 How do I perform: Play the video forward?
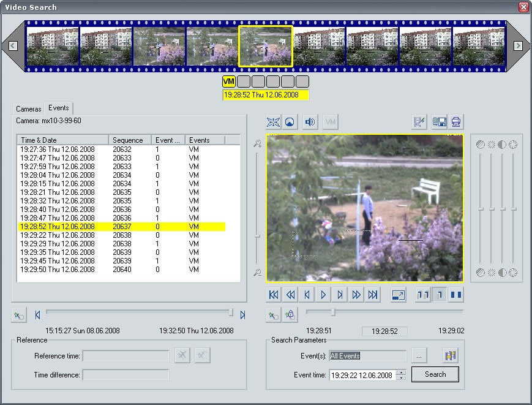(323, 295)
